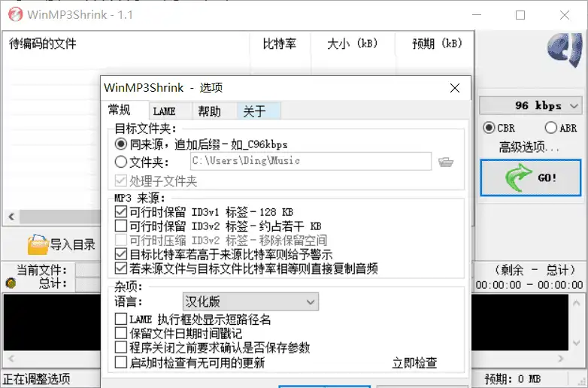Click the 导入目录 folder icon
The width and height of the screenshot is (588, 388).
[x=38, y=245]
